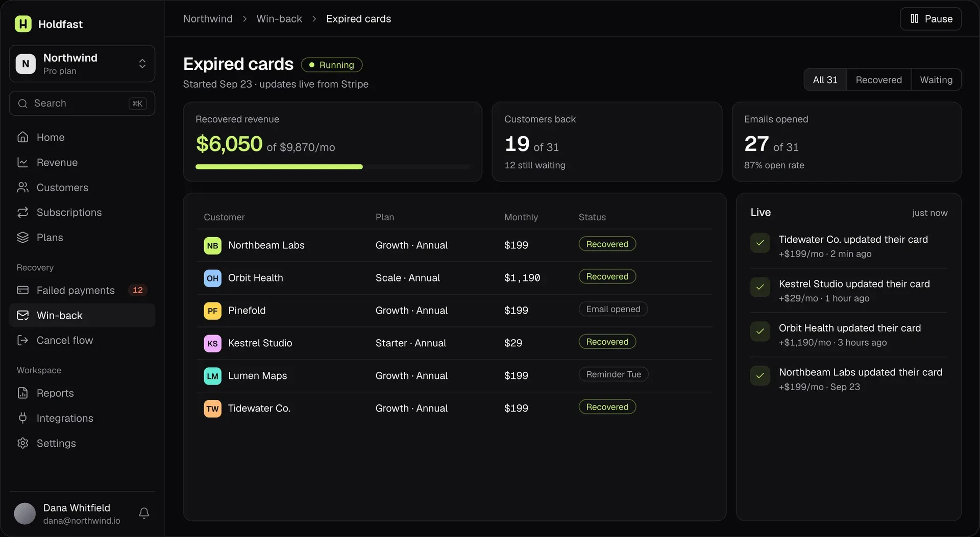The image size is (980, 537).
Task: Filter list to Recovered customers
Action: (878, 80)
